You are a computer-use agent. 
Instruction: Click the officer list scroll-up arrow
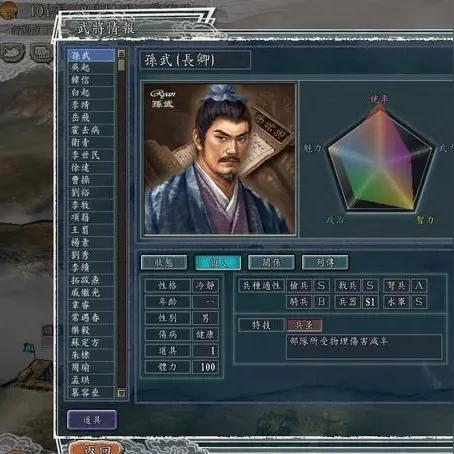point(121,53)
